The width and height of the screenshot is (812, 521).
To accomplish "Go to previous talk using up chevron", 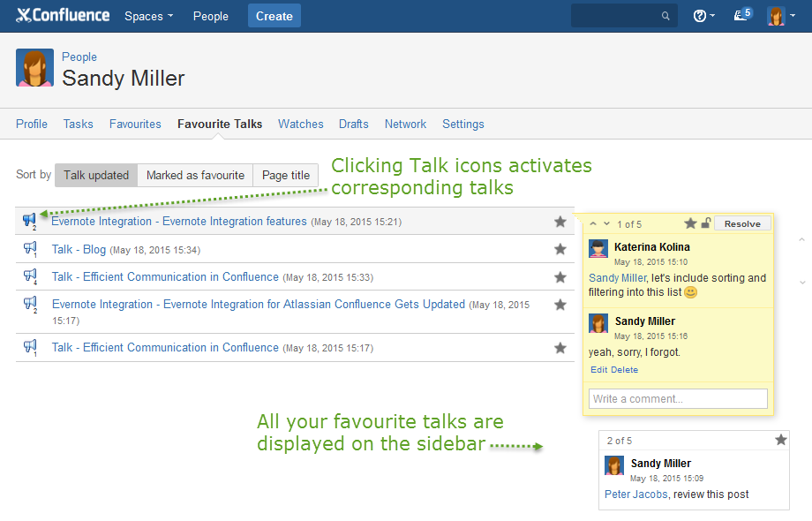I will pyautogui.click(x=593, y=223).
